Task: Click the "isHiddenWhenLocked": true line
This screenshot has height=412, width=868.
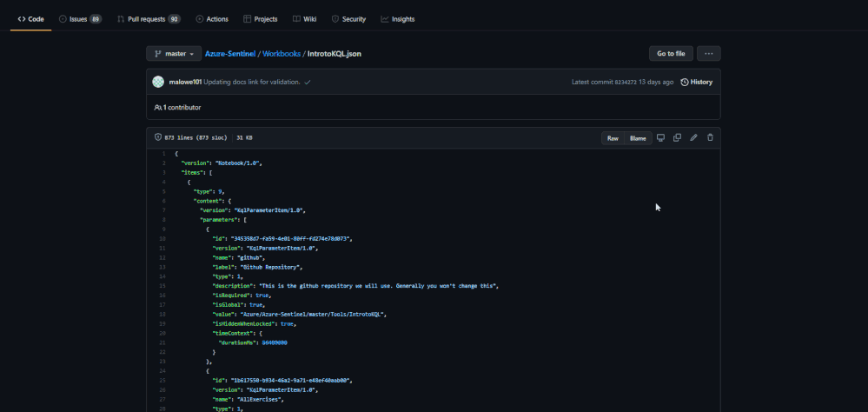Action: tap(254, 323)
